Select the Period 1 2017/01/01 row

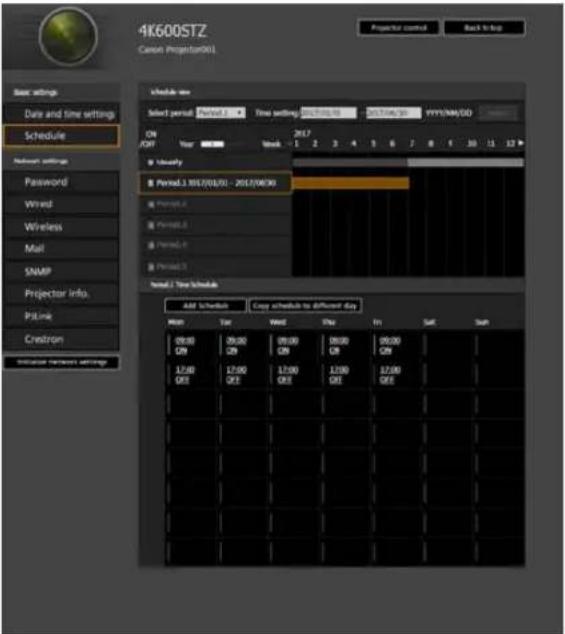click(x=215, y=183)
